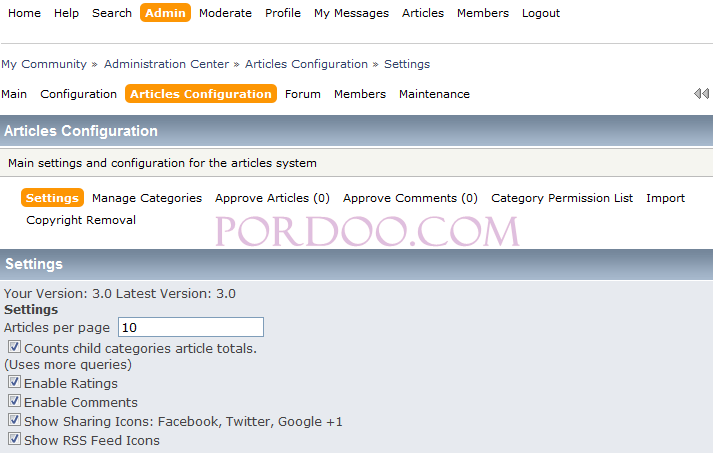This screenshot has width=713, height=453.
Task: Open the Help menu item
Action: [x=66, y=13]
